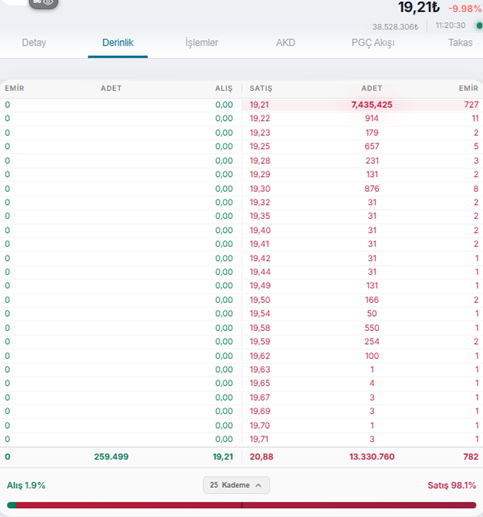Viewport: 483px width, 517px height.
Task: Select the sell price 19,35
Action: [x=260, y=216]
